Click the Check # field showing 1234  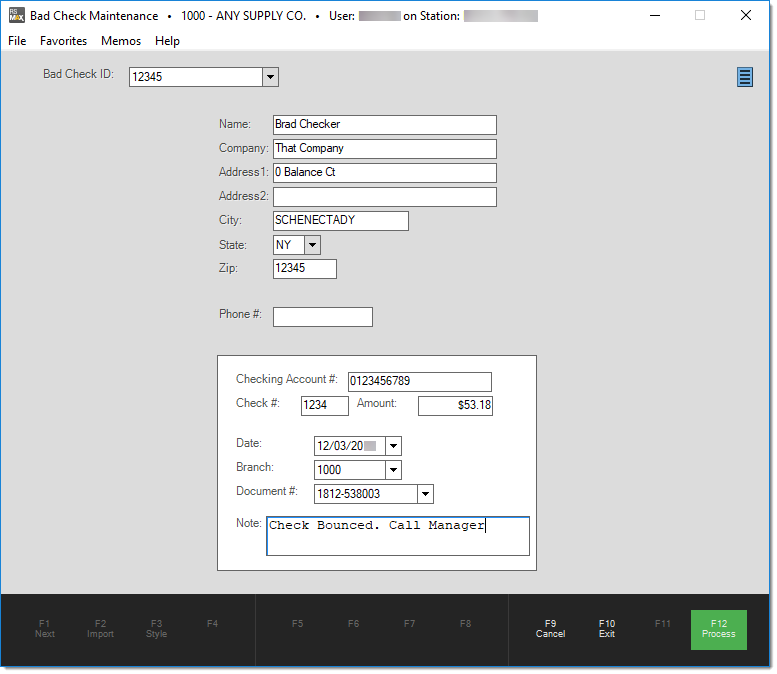tap(326, 406)
